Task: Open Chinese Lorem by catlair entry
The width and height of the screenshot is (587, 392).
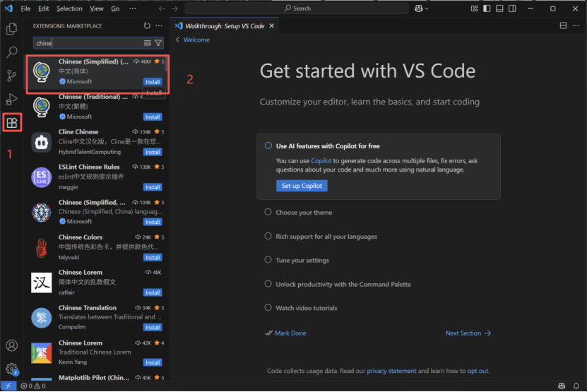Action: click(97, 283)
